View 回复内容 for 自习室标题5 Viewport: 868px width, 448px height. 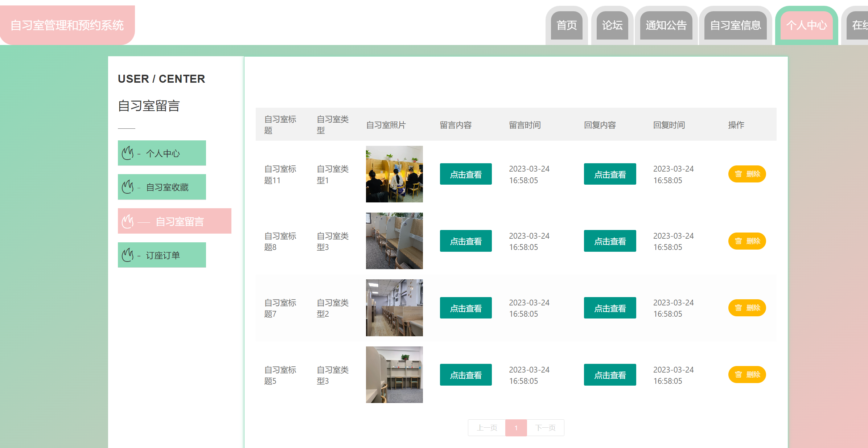[610, 375]
